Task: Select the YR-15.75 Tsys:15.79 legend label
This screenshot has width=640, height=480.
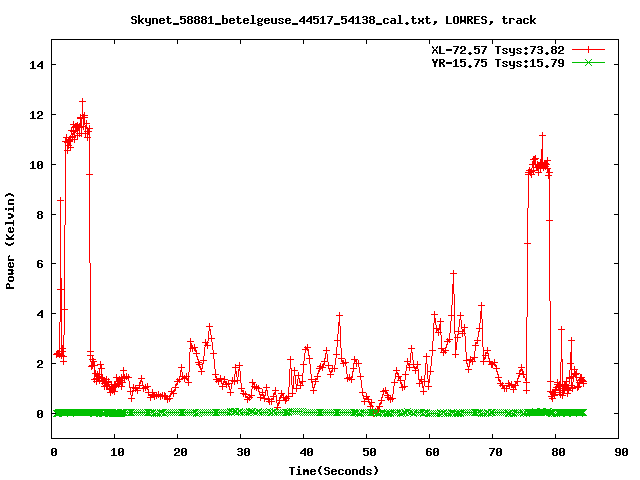Action: click(498, 63)
